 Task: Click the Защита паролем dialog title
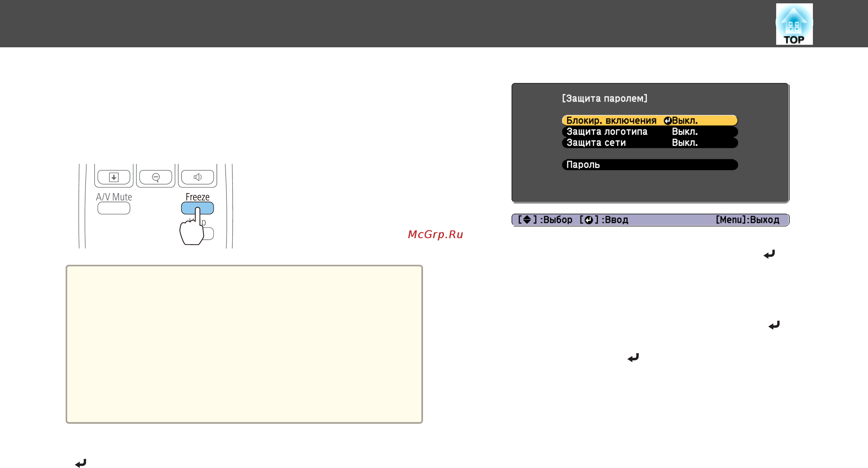(604, 98)
